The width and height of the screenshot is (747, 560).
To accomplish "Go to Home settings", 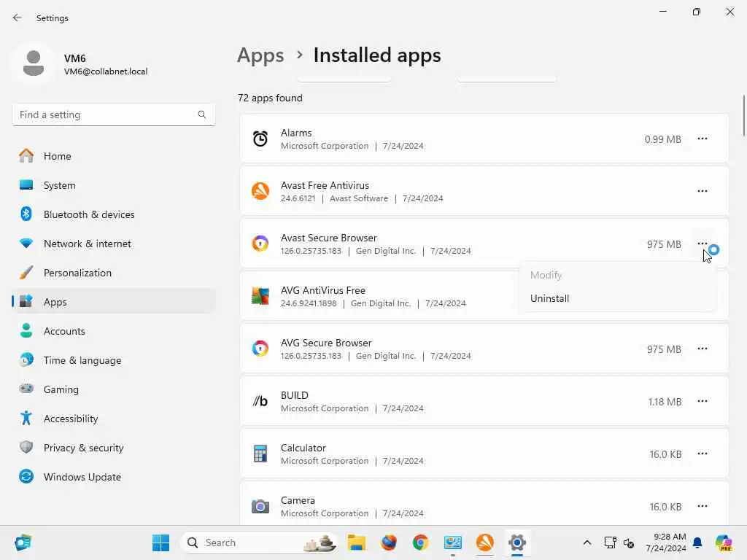I will click(114, 156).
